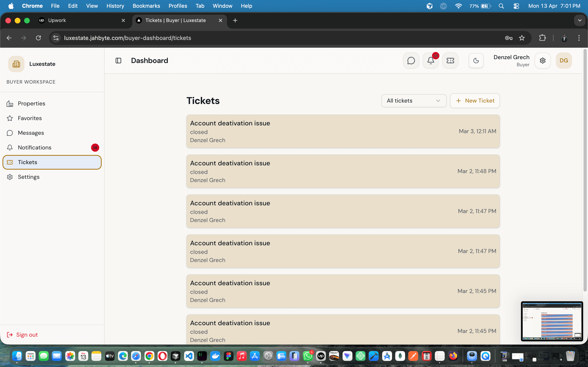
Task: Open Messages from the sidebar
Action: pos(31,133)
